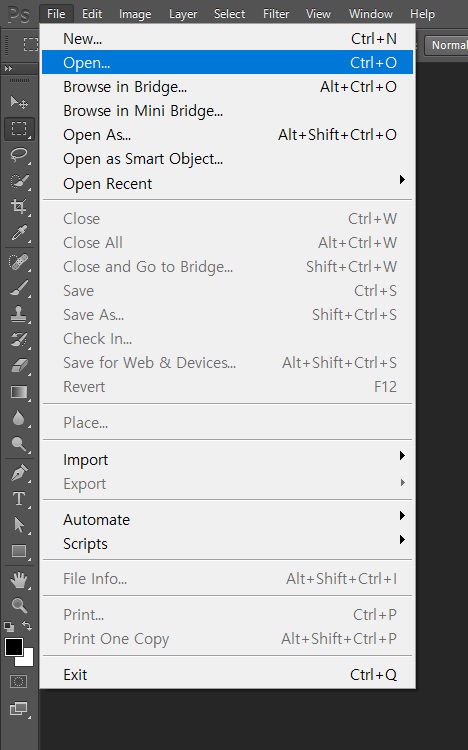
Task: Click the black foreground color swatch
Action: pyautogui.click(x=13, y=647)
